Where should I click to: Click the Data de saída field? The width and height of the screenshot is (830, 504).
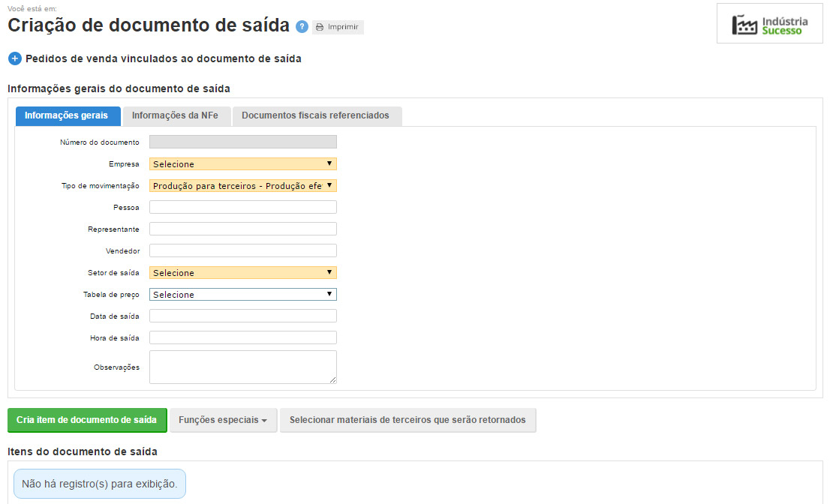point(242,316)
